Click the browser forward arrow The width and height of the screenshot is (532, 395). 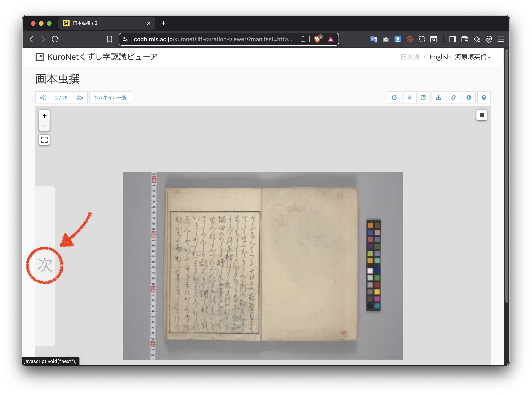tap(43, 39)
